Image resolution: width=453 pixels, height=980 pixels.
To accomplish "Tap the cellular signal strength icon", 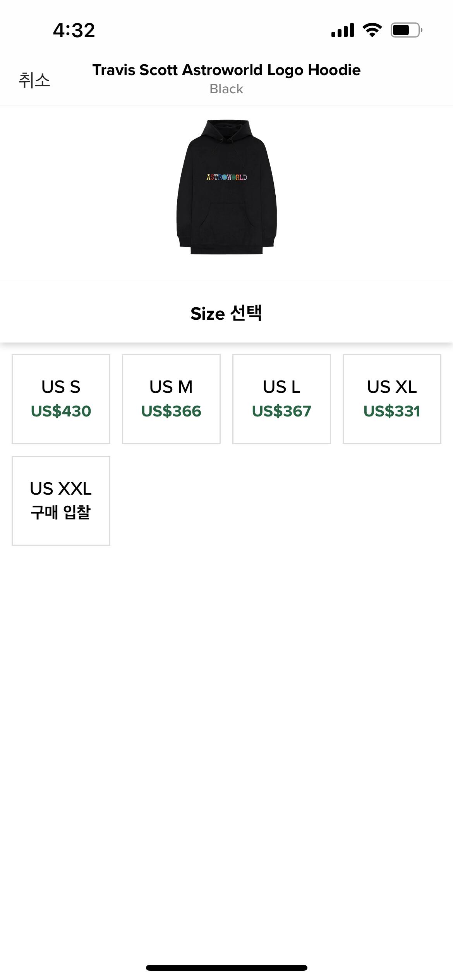I will (343, 30).
